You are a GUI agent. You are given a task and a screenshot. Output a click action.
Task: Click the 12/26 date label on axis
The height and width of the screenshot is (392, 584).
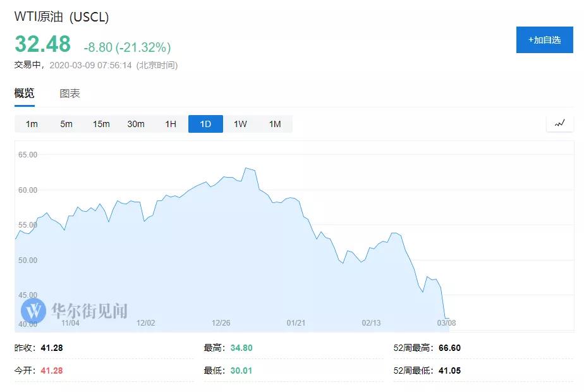(x=221, y=323)
